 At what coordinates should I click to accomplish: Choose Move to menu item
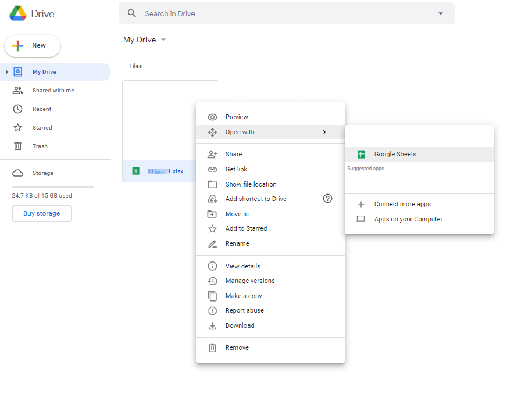pos(270,214)
